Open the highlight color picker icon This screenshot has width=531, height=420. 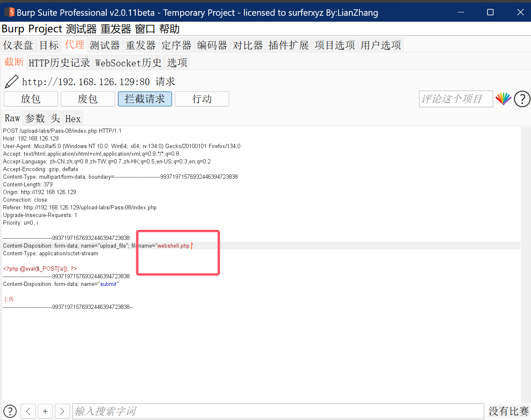coord(503,99)
